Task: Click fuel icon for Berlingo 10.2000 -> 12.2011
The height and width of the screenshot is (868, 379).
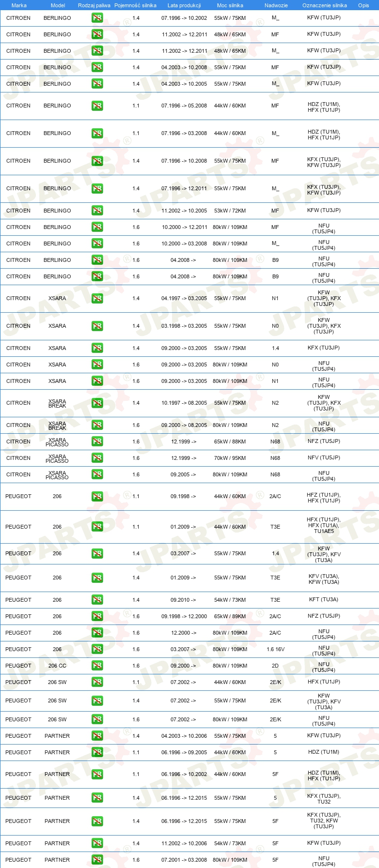Action: click(x=97, y=227)
